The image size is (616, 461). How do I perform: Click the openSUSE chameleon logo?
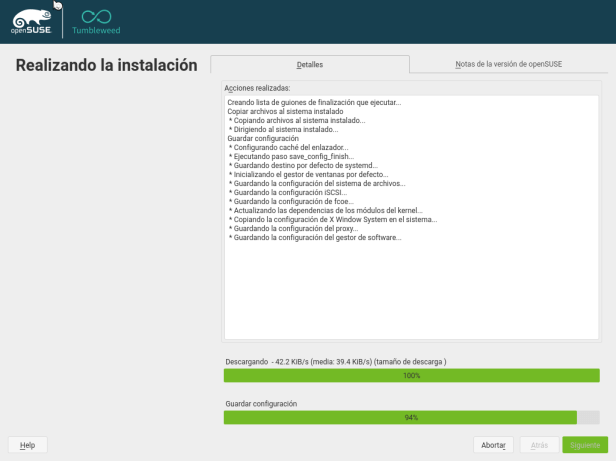pos(31,22)
